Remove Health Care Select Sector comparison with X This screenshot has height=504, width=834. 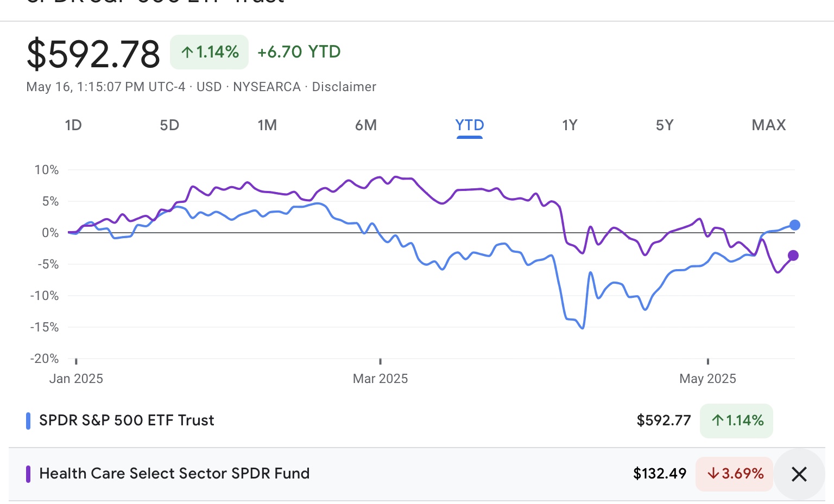[x=799, y=474]
